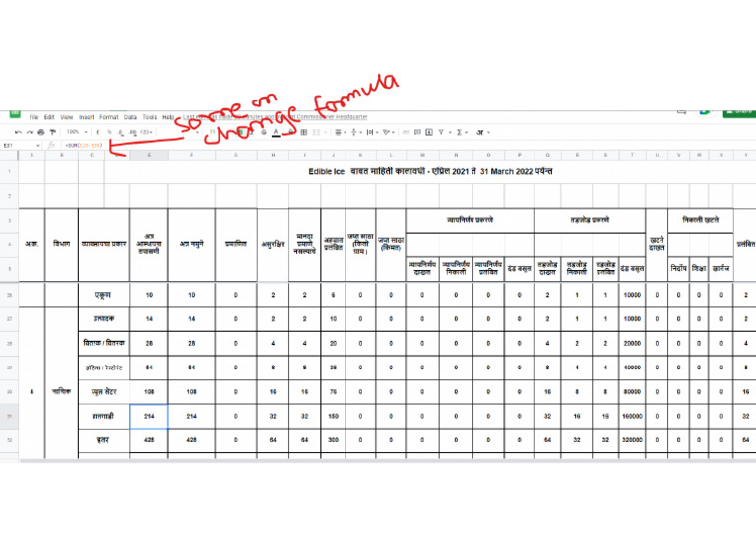The width and height of the screenshot is (756, 535).
Task: Select the 320000 cell in इतर row
Action: coord(632,440)
